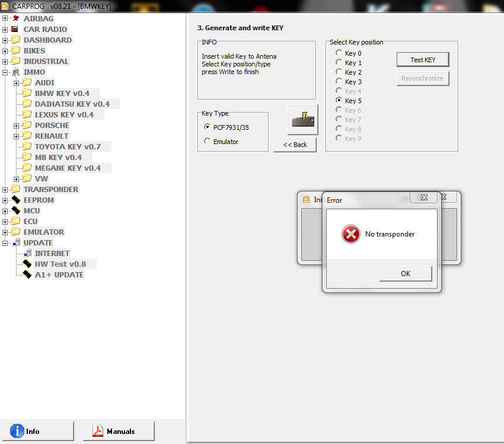This screenshot has width=504, height=444.
Task: Click the TRANSPONDER folder icon
Action: pos(16,189)
